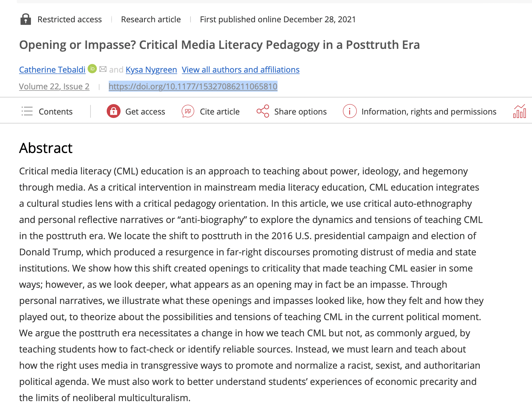Open Share options menu
This screenshot has width=532, height=417.
click(x=300, y=112)
